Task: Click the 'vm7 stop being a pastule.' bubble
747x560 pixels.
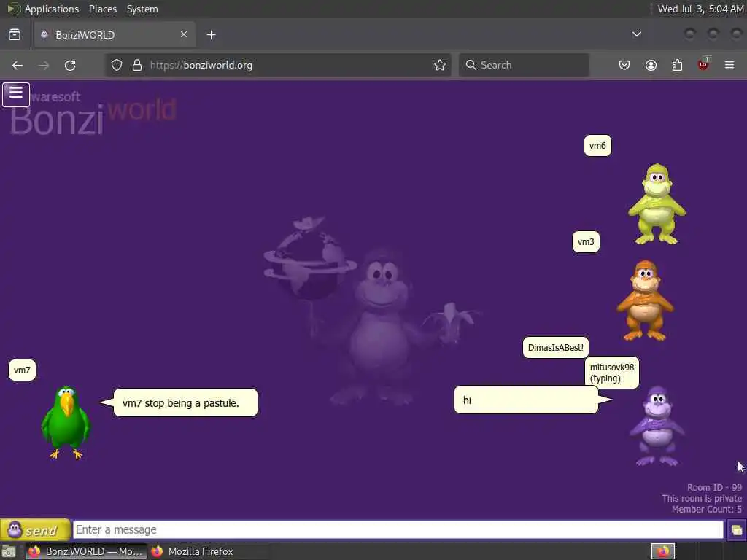Action: [185, 402]
